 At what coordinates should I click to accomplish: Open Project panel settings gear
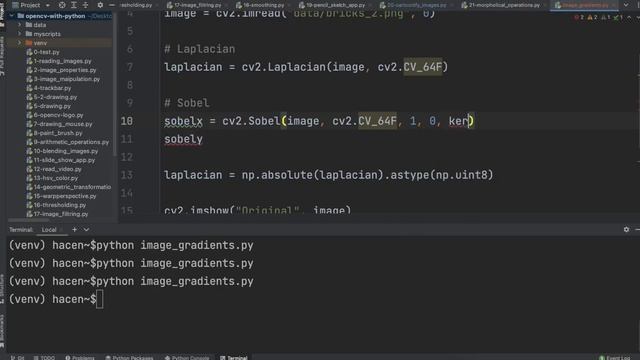point(100,5)
